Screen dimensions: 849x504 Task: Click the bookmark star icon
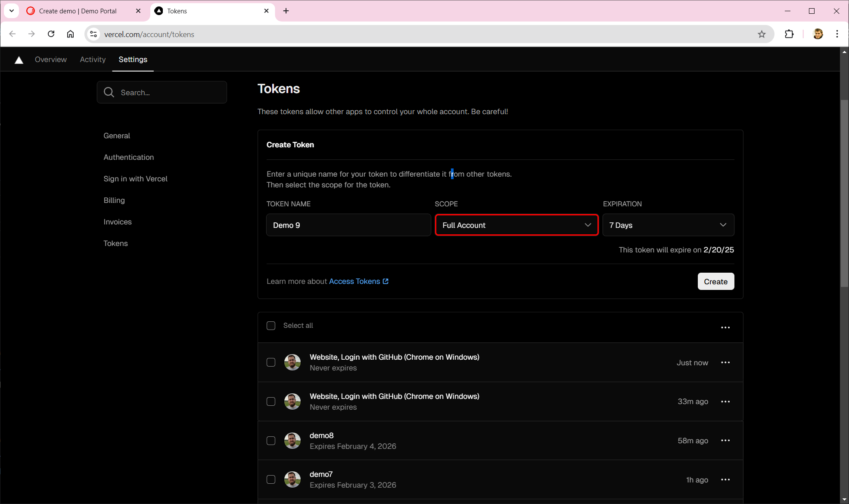point(762,34)
